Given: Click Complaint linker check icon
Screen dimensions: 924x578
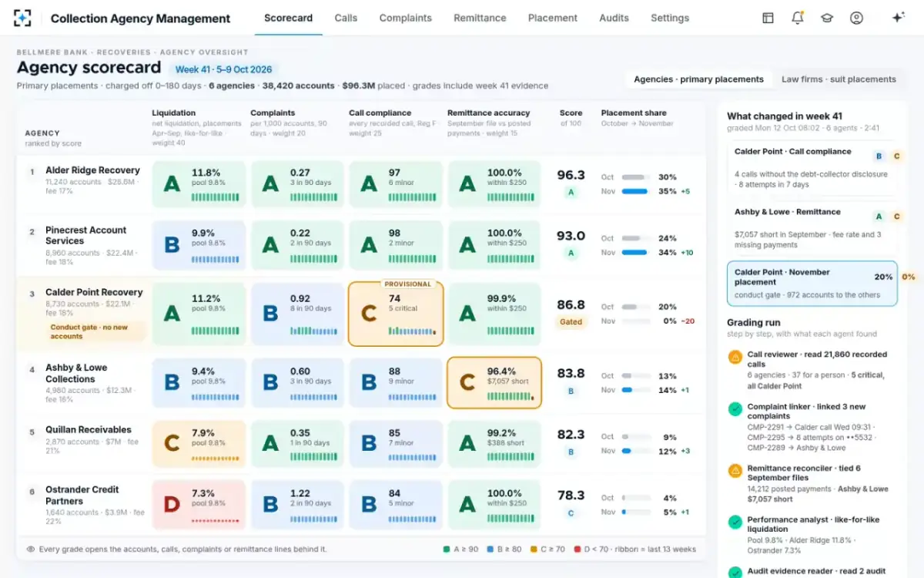Looking at the screenshot, I should (x=735, y=408).
